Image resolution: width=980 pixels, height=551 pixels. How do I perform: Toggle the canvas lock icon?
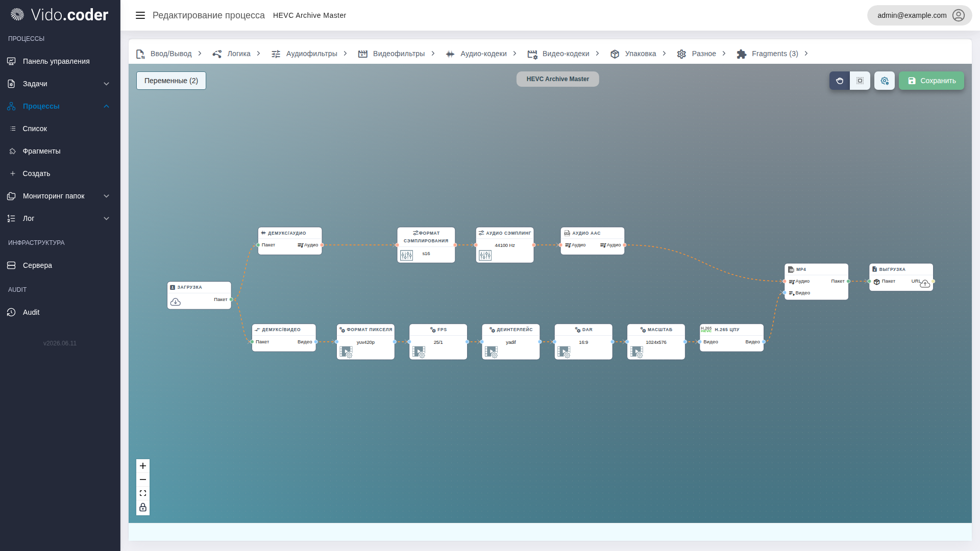[x=143, y=507]
